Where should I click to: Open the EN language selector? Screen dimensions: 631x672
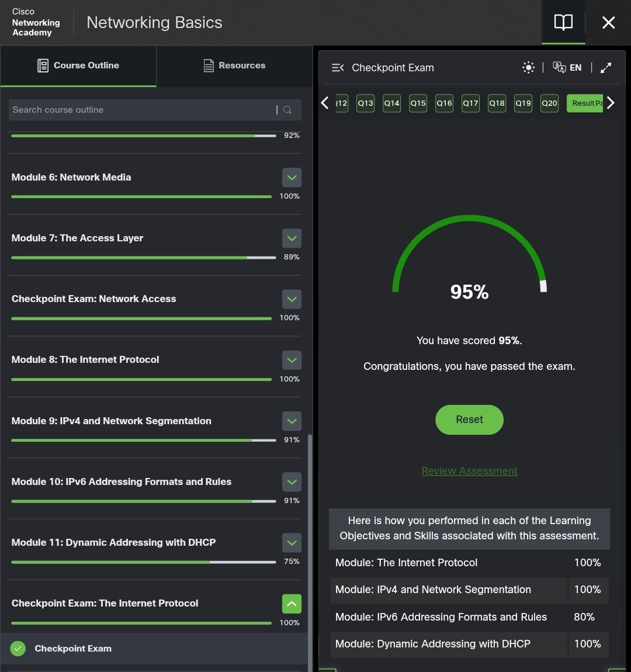click(x=567, y=68)
